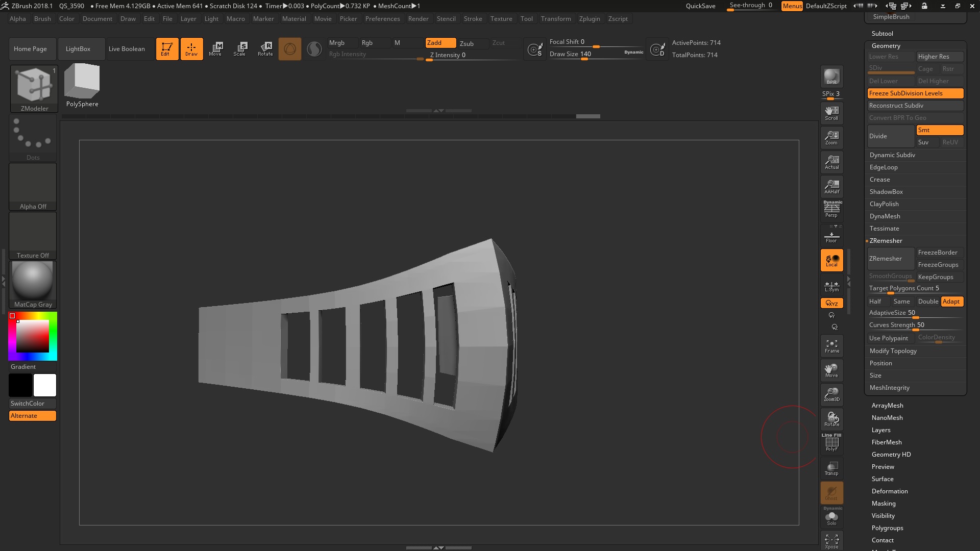The width and height of the screenshot is (980, 551).
Task: Activate the Draw mode button
Action: 191,49
